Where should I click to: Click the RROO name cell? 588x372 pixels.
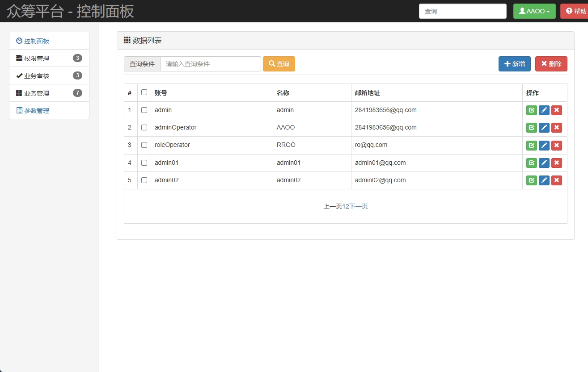312,145
